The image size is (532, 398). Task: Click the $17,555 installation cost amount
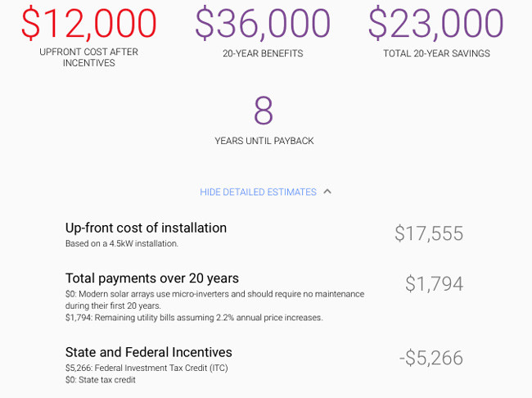[429, 233]
